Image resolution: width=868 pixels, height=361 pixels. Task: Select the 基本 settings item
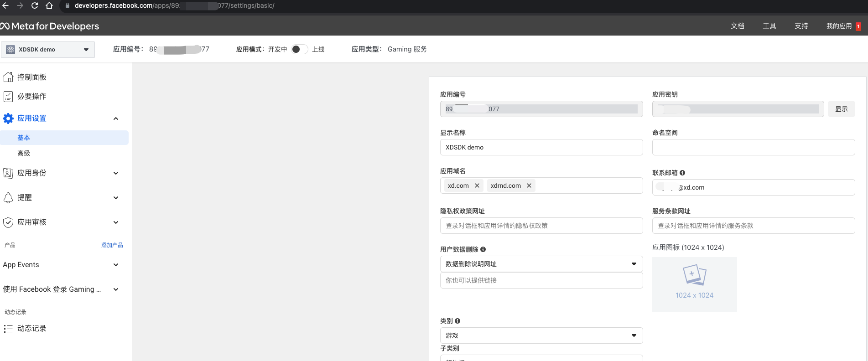pyautogui.click(x=64, y=138)
